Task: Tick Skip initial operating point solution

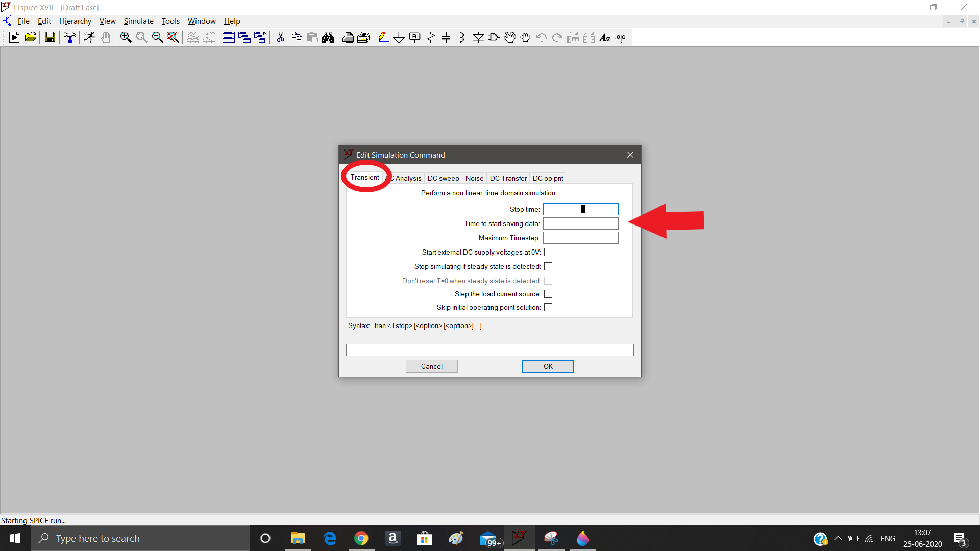Action: tap(548, 307)
